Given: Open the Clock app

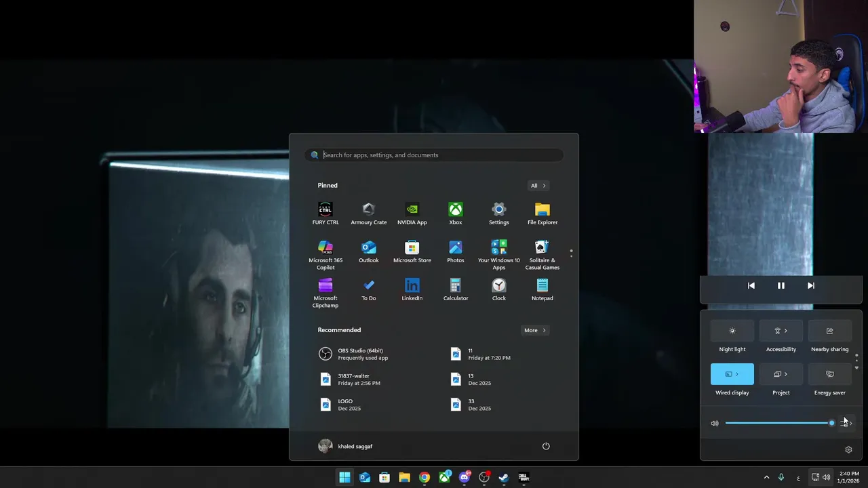Looking at the screenshot, I should [499, 289].
